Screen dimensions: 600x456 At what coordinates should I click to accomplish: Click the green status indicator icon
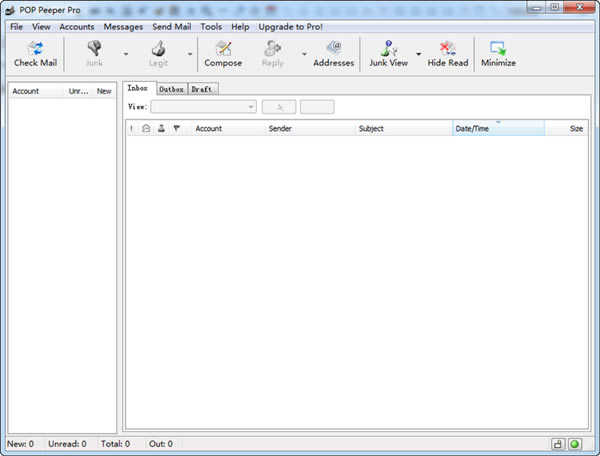point(575,443)
